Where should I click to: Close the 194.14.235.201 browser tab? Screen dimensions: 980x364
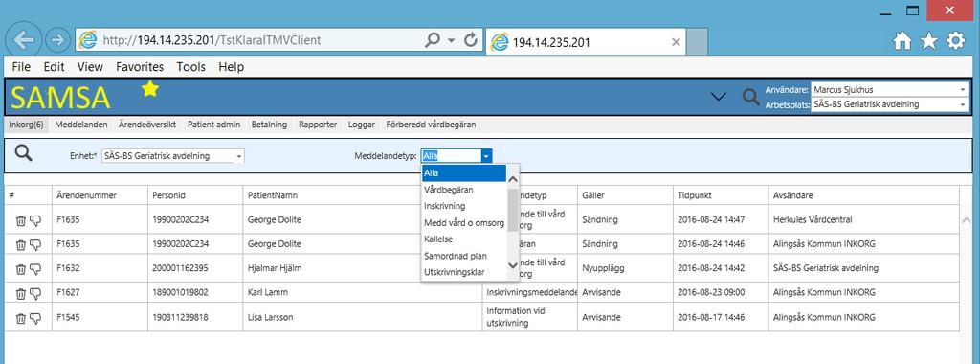(676, 42)
